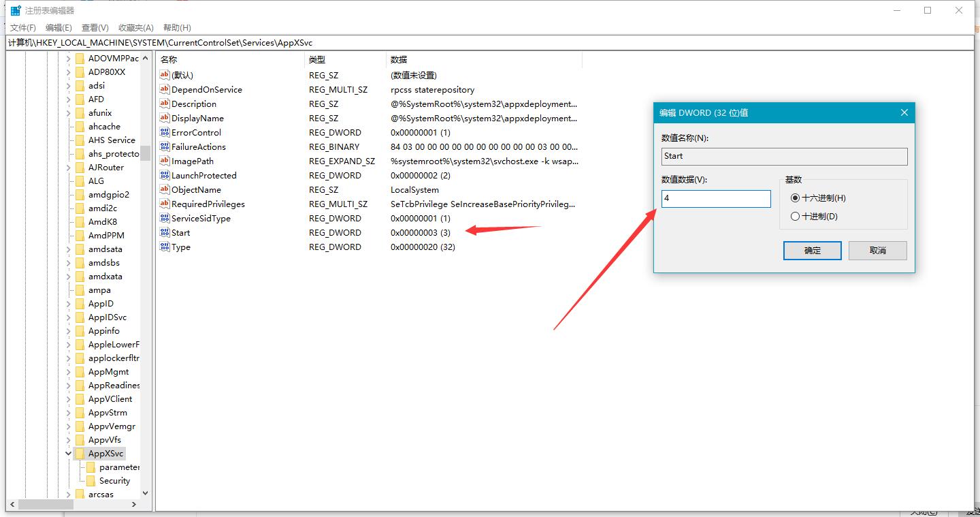Select the LocalSystem data cell

[x=414, y=190]
